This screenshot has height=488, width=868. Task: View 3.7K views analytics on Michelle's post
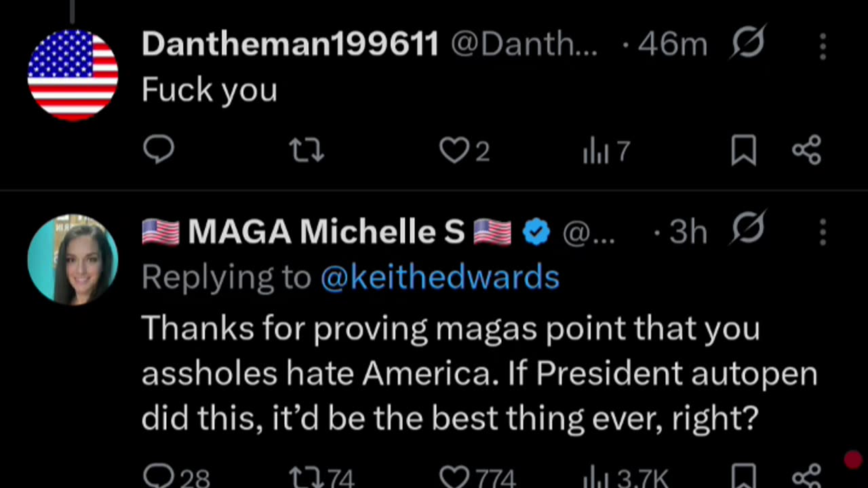click(595, 476)
